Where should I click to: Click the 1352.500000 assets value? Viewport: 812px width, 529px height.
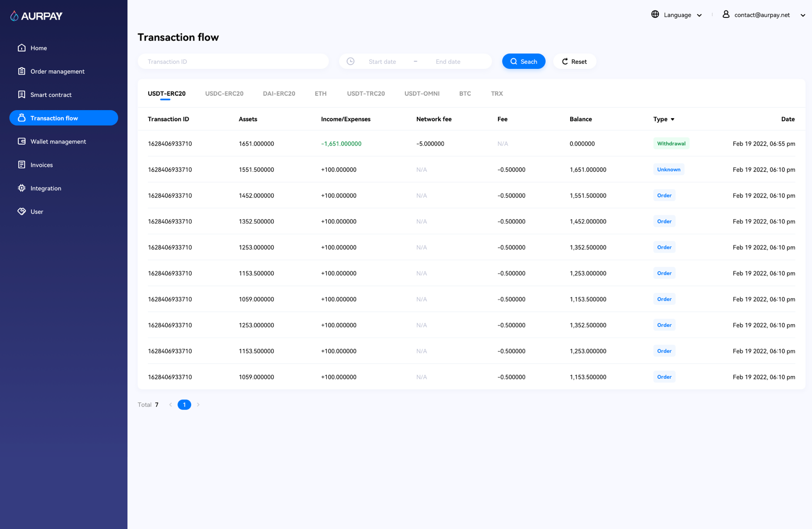pos(256,222)
